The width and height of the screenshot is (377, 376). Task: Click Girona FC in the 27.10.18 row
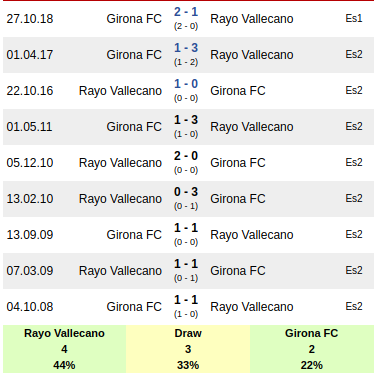[x=134, y=19]
